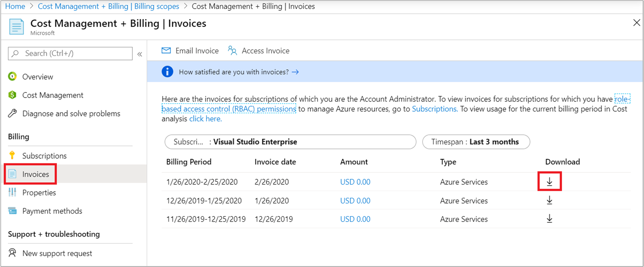Open the USD 0.00 amount for 1/26/2020
644x267 pixels.
(355, 200)
